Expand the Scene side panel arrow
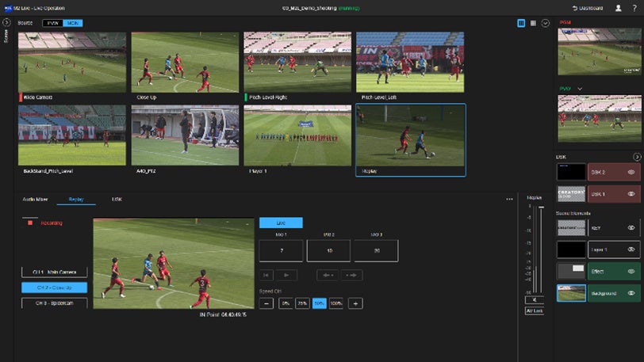The width and height of the screenshot is (644, 362). [x=6, y=22]
